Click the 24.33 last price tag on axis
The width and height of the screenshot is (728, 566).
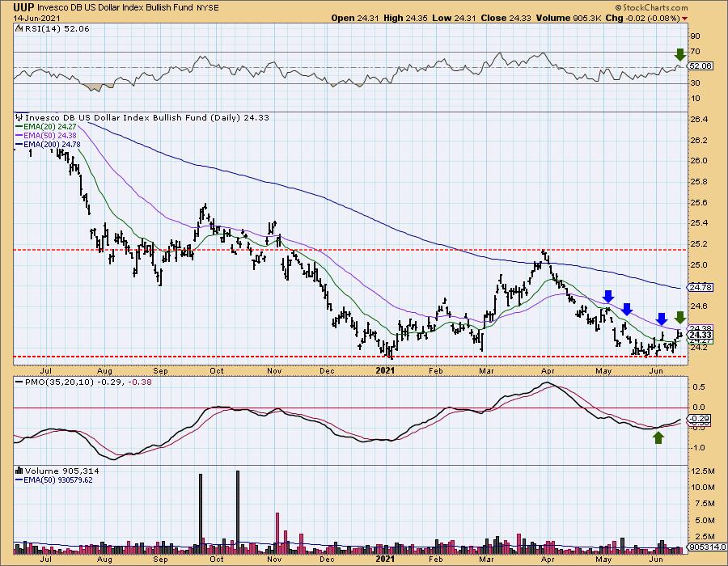(700, 335)
